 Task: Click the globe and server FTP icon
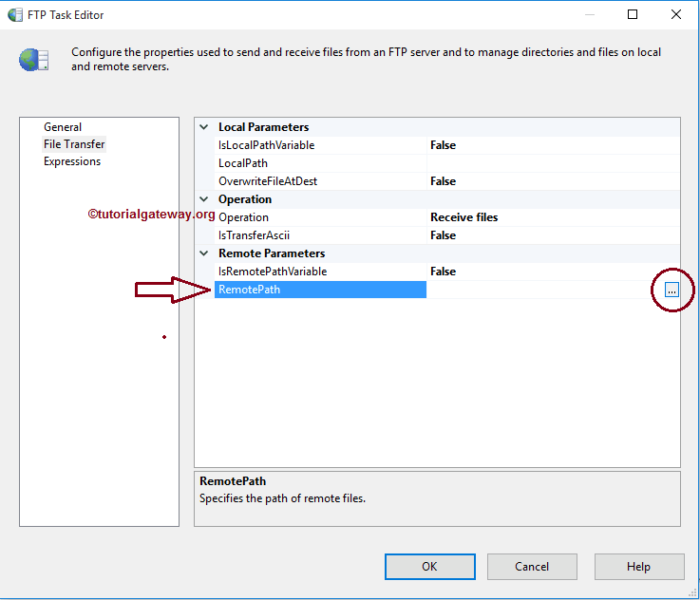[34, 60]
